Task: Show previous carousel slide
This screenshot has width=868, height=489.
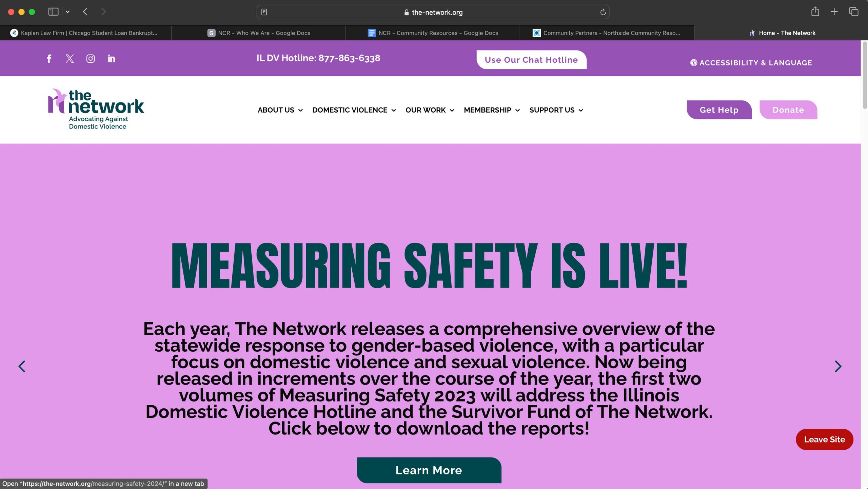Action: pyautogui.click(x=22, y=366)
